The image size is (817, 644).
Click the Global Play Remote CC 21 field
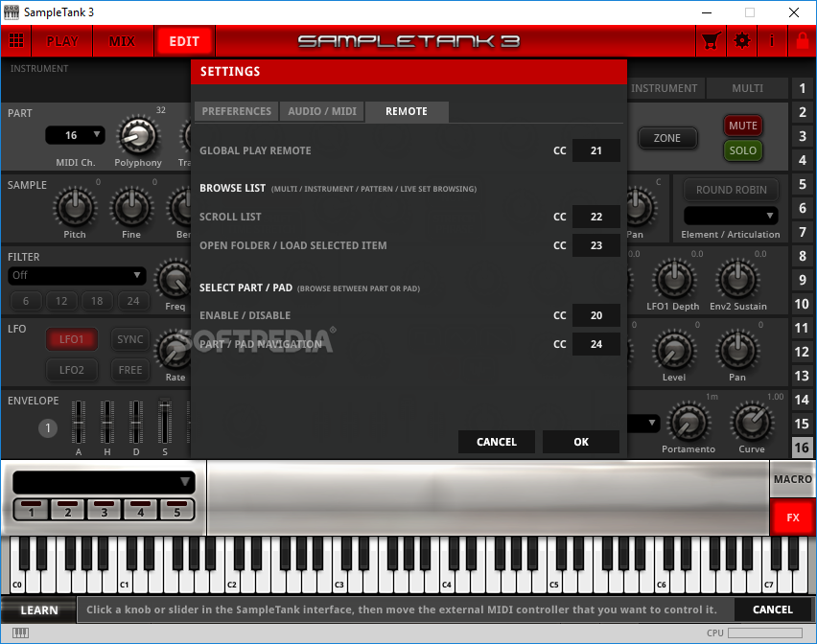pyautogui.click(x=596, y=150)
